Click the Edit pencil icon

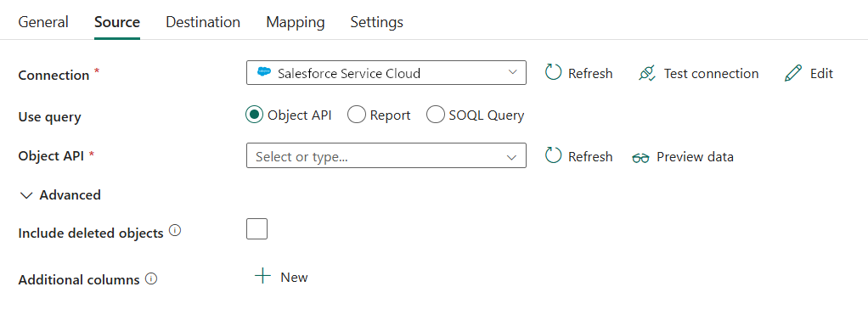click(x=792, y=74)
